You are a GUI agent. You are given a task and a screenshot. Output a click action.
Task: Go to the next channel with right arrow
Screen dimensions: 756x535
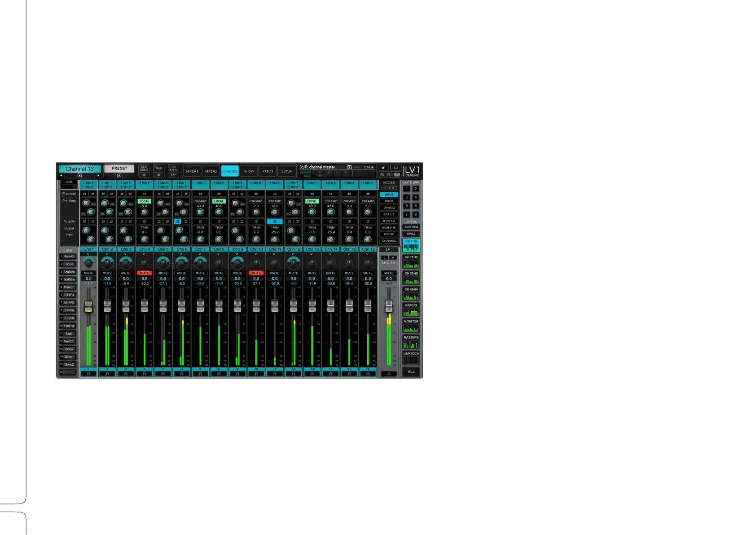pos(98,175)
